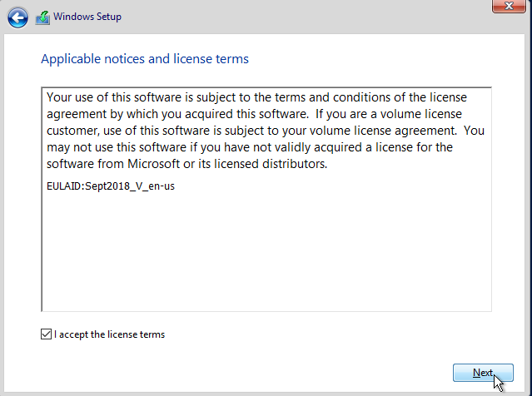Click the 'Windows Setup' title text
Screen dimensions: 532x396
[87, 17]
